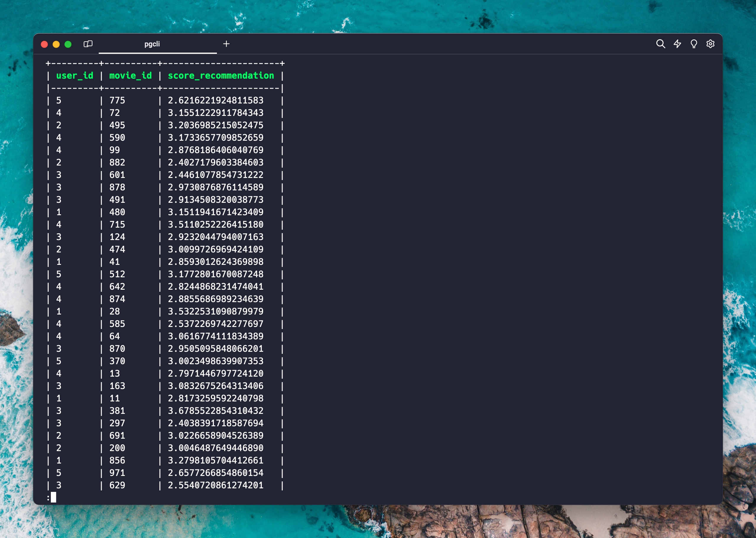
Task: Click the user_id column header
Action: (74, 76)
